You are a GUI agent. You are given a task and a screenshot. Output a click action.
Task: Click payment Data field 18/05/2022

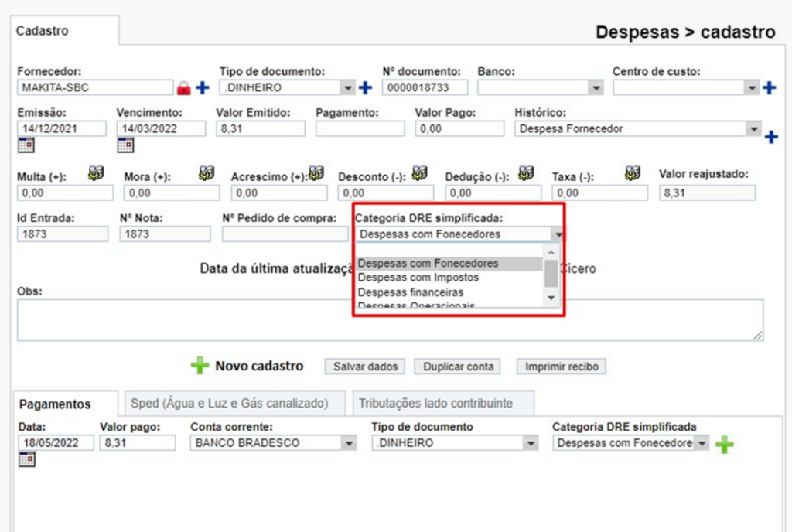point(56,443)
